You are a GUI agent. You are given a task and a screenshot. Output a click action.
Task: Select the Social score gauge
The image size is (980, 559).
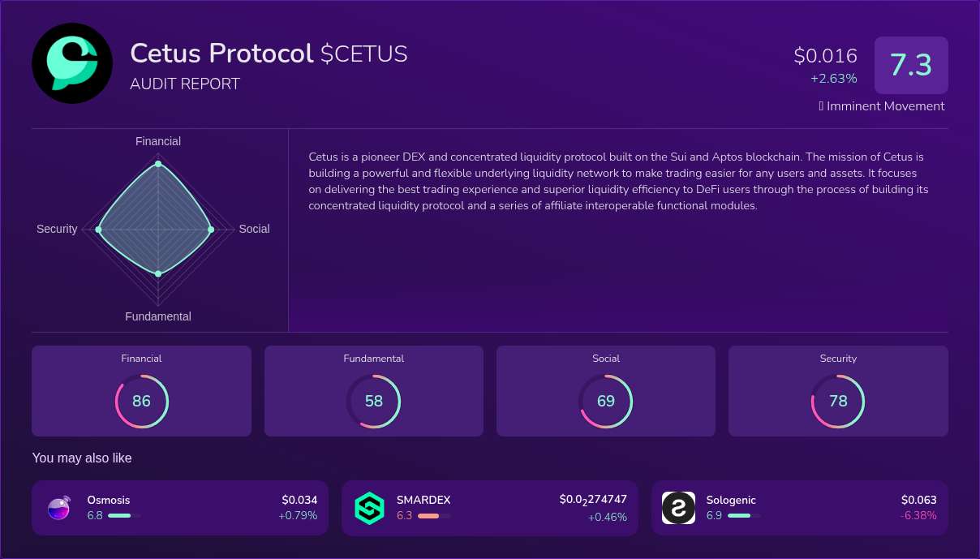click(x=606, y=401)
